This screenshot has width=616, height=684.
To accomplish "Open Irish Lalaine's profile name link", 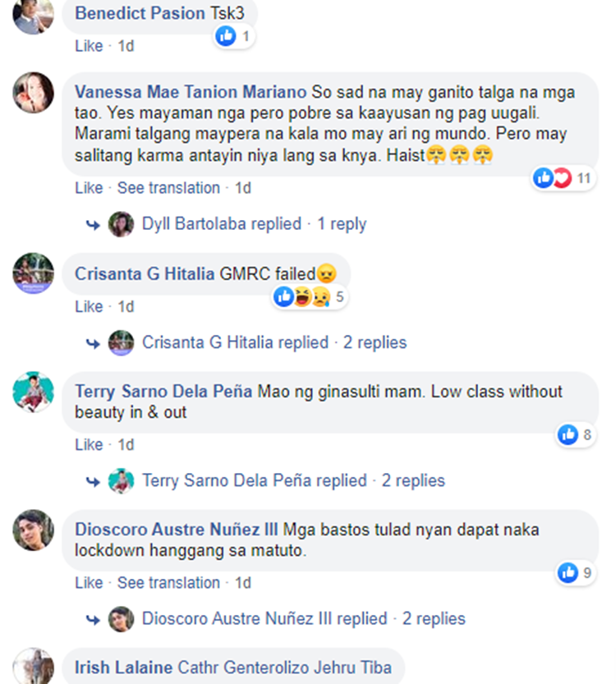I will [123, 668].
